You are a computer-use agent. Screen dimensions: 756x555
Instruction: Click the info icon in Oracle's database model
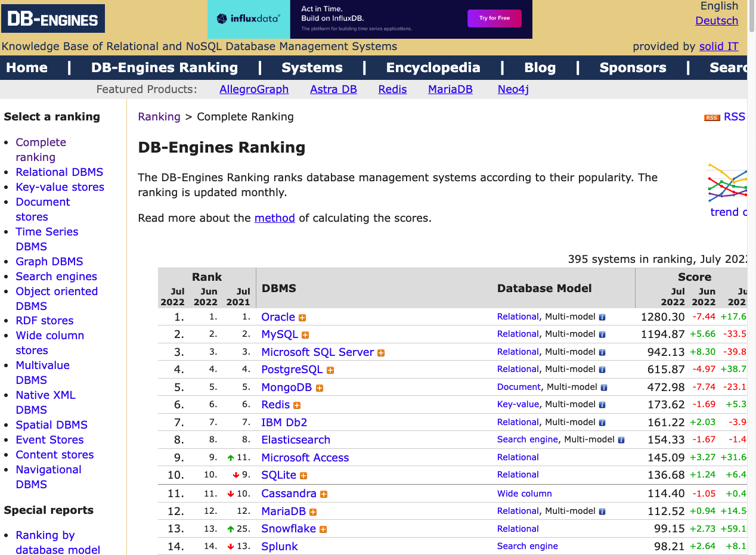tap(602, 318)
